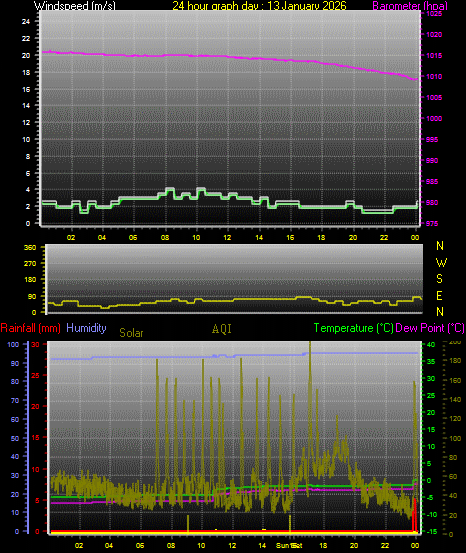Image resolution: width=466 pixels, height=553 pixels.
Task: Click the 'S' compass direction label
Action: tap(440, 279)
